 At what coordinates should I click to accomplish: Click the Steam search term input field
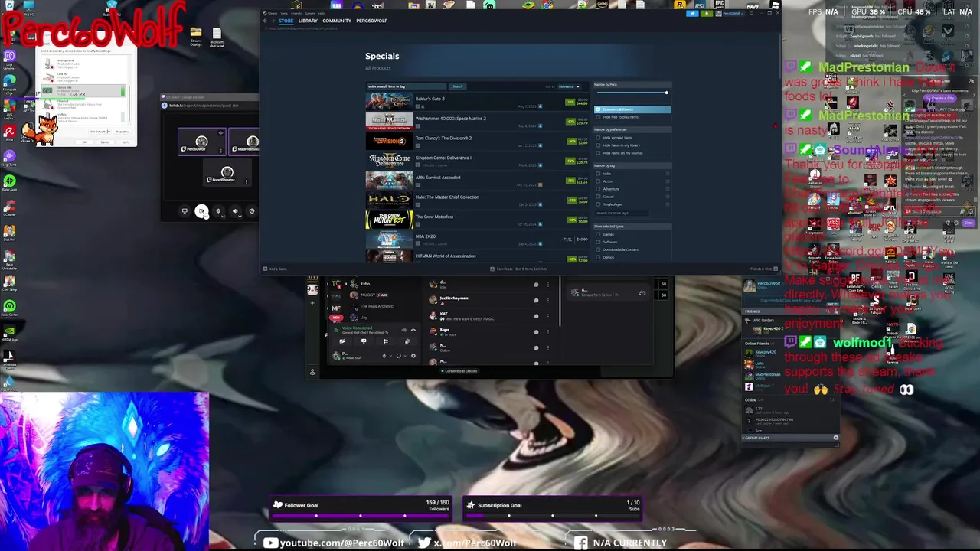pyautogui.click(x=407, y=86)
